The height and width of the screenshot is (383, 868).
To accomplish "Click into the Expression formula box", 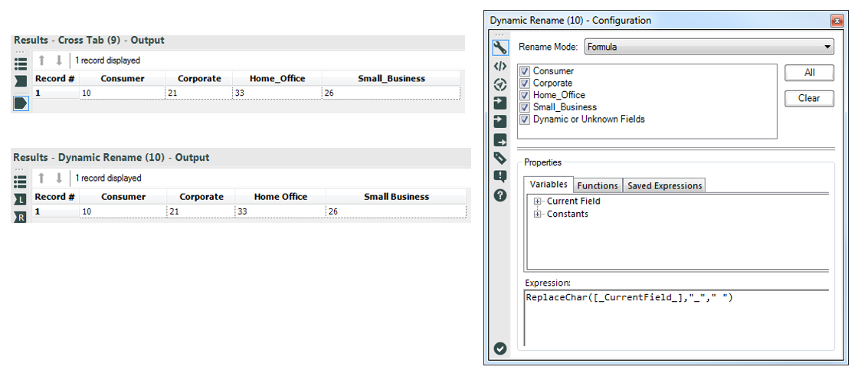I will click(676, 318).
